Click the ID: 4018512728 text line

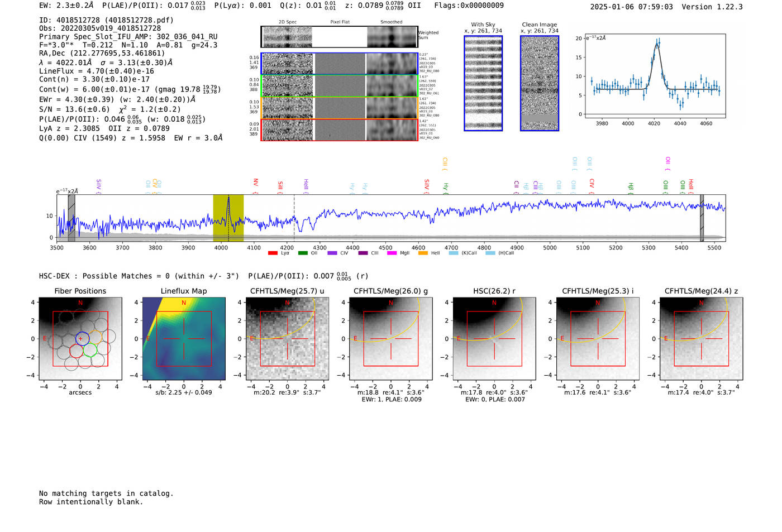click(x=106, y=20)
